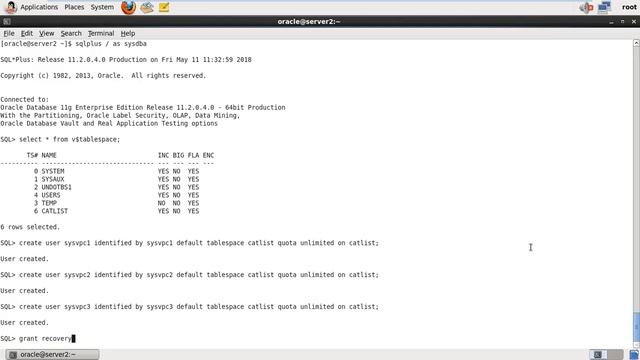Viewport: 640px width, 360px height.
Task: Click the 'sqlplus / as sysdba' command
Action: coord(111,44)
